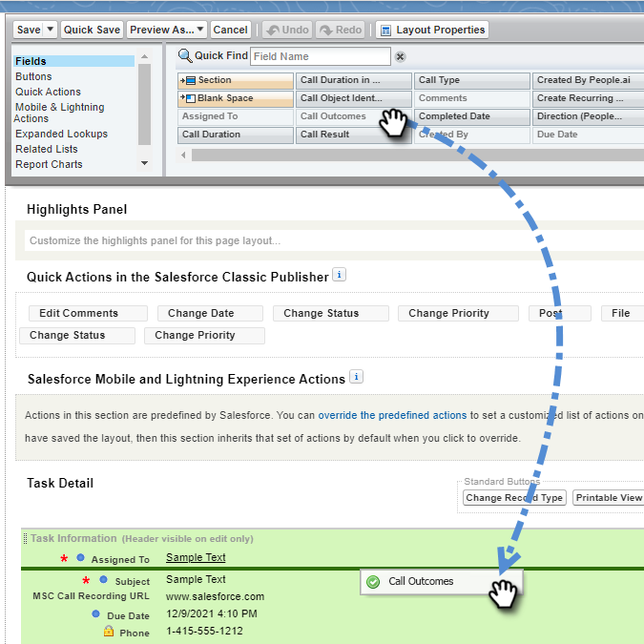Open the Save dropdown arrow
644x644 pixels.
(x=51, y=30)
